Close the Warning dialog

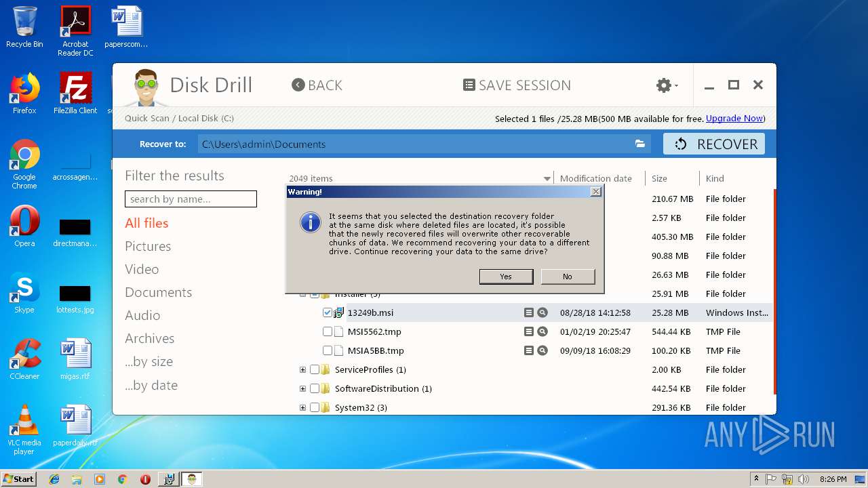[x=595, y=192]
